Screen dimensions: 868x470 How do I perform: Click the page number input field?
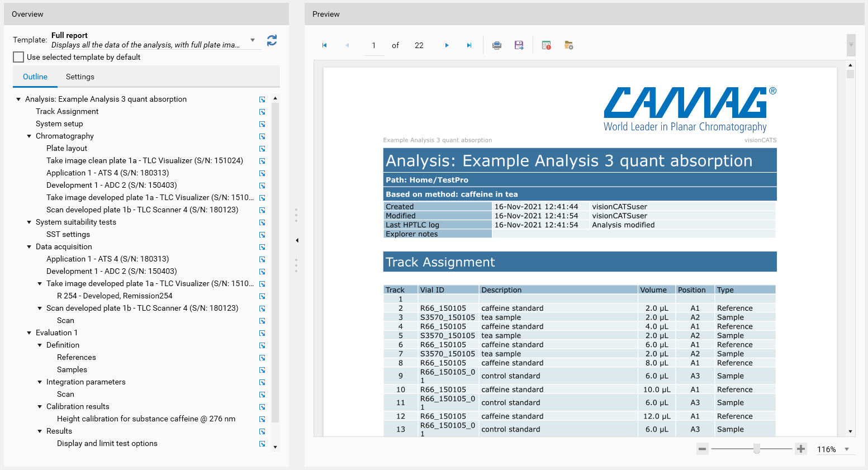373,45
